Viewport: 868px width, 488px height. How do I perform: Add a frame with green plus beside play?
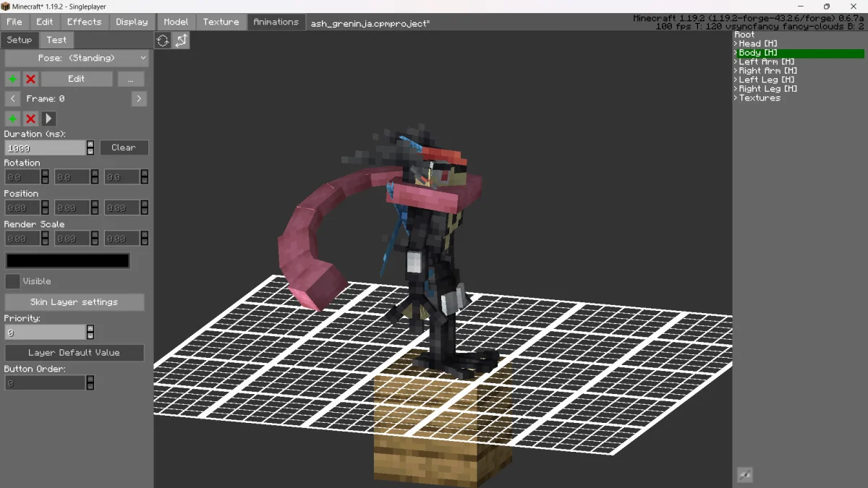coord(12,119)
